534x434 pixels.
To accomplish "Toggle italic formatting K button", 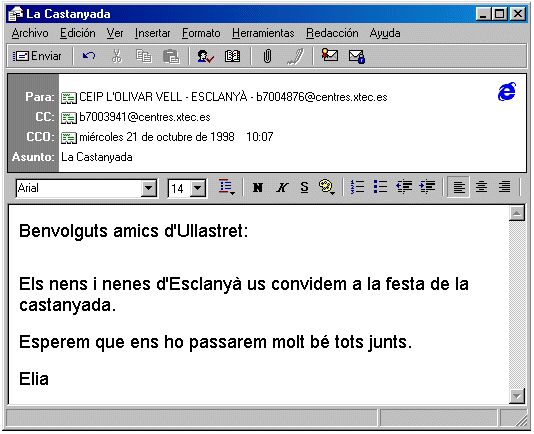I will click(x=281, y=187).
